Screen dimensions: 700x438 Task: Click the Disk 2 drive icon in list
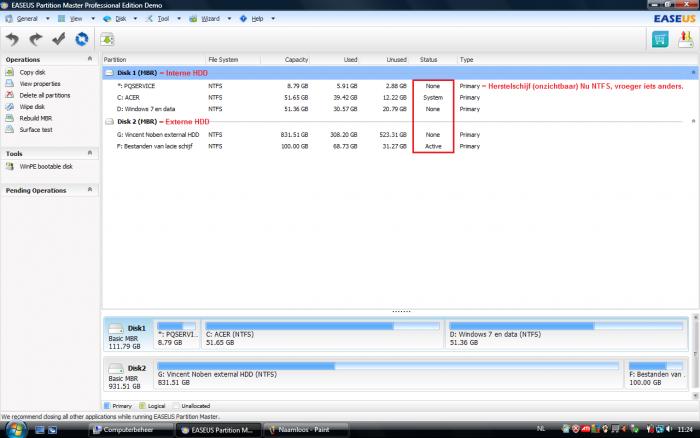coord(109,121)
